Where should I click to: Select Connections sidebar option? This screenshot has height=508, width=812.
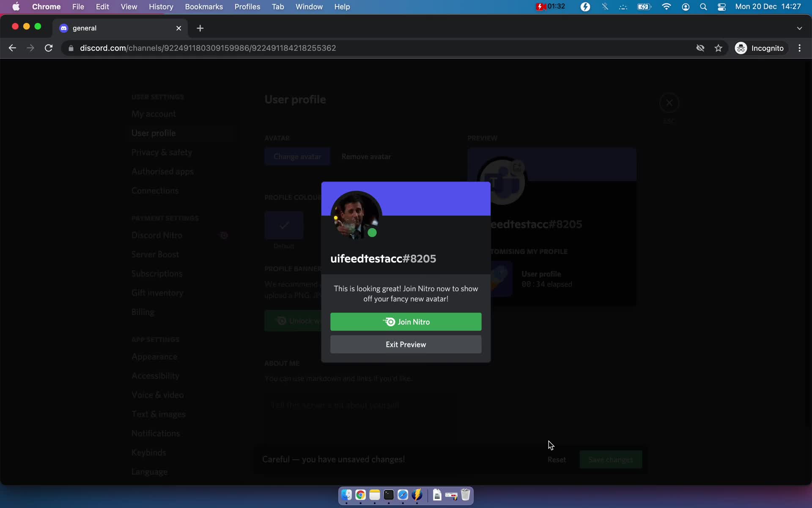tap(155, 190)
